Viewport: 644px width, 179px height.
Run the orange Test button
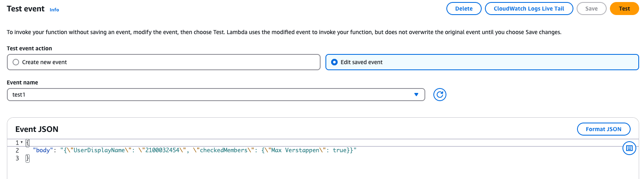[624, 9]
